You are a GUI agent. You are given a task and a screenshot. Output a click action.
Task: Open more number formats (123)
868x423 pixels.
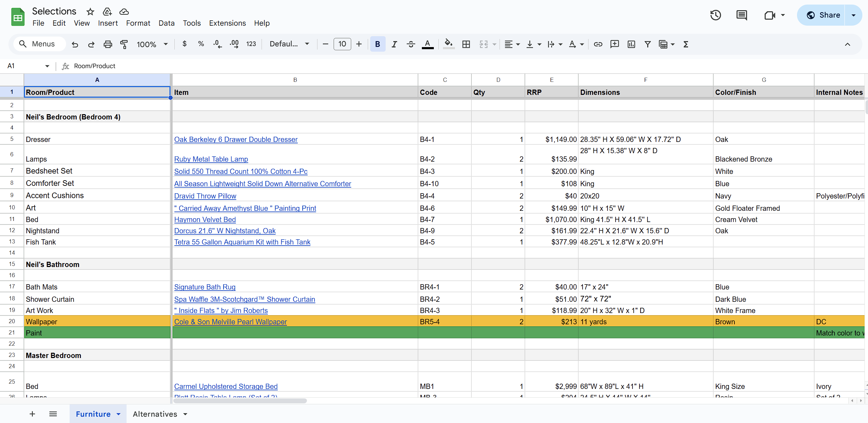click(x=251, y=44)
